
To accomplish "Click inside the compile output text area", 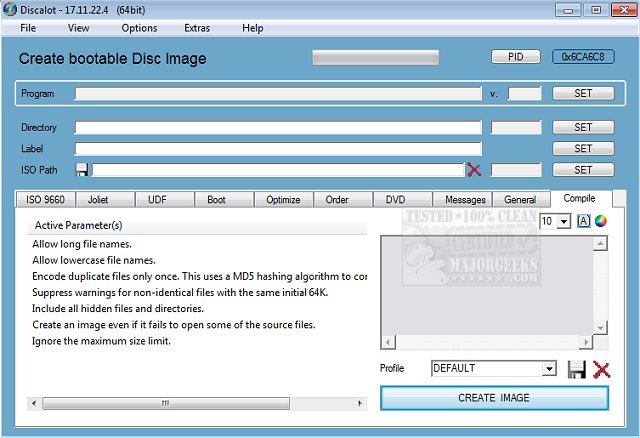I will point(487,286).
